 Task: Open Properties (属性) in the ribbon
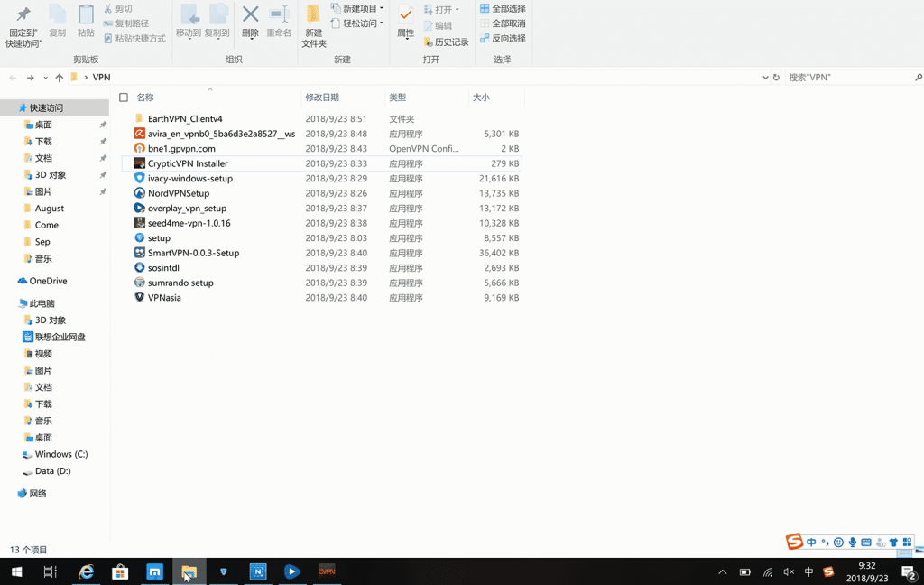click(405, 23)
